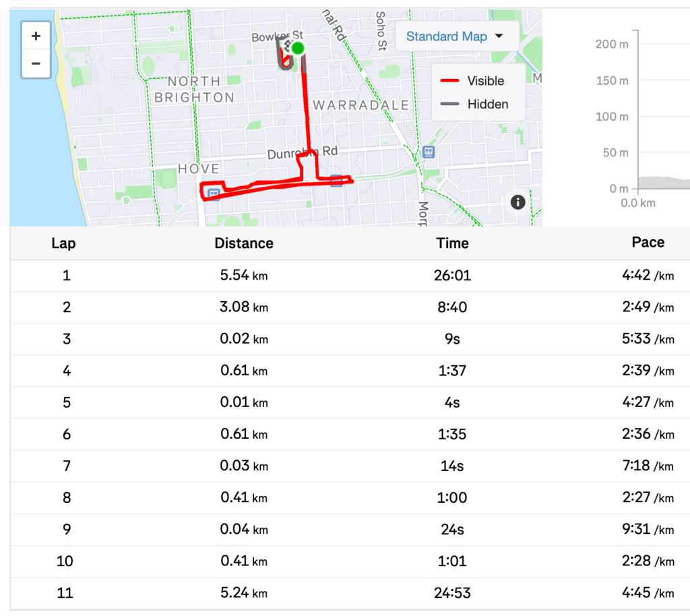Zoom in on the map
Image resolution: width=690 pixels, height=616 pixels.
click(x=36, y=36)
